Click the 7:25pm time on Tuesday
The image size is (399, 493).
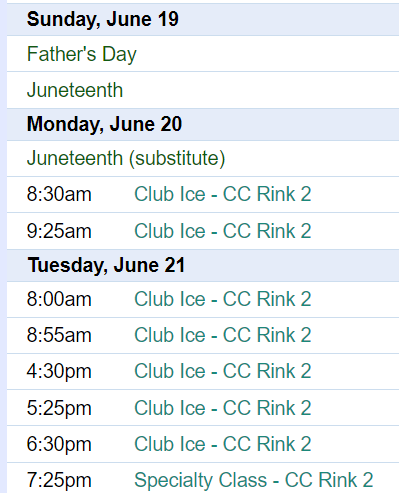pyautogui.click(x=59, y=481)
